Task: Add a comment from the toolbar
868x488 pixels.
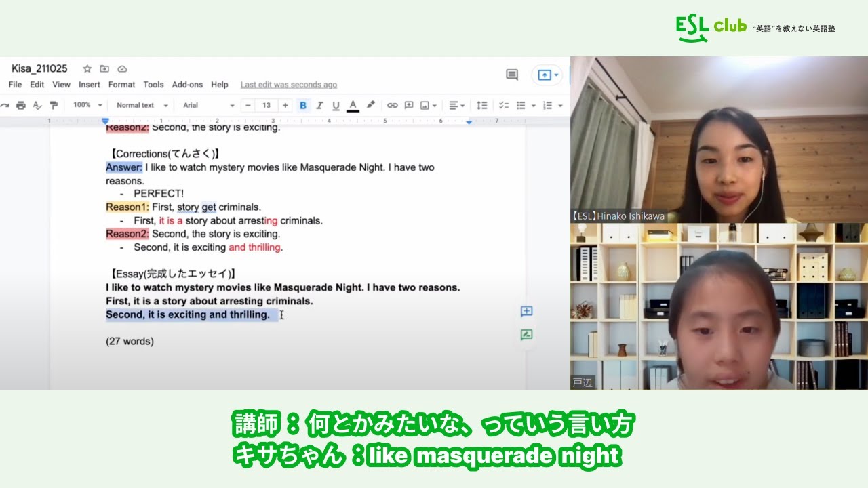Action: coord(409,105)
